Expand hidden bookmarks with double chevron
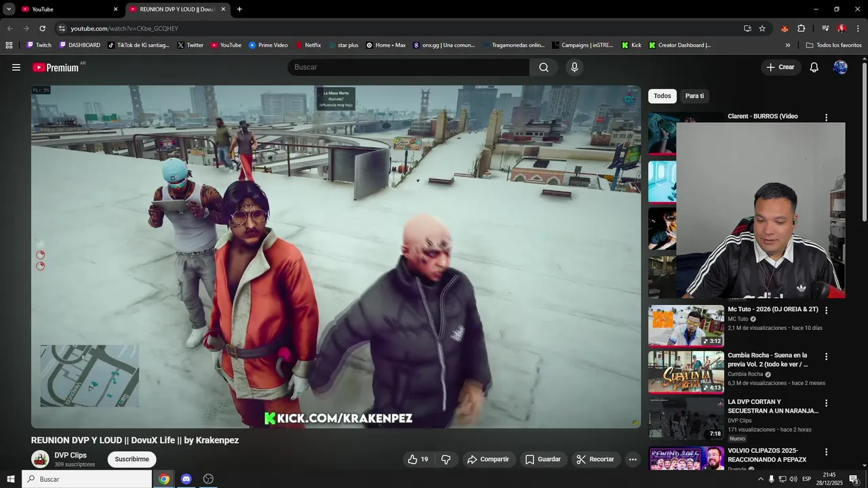The image size is (868, 488). (x=788, y=45)
